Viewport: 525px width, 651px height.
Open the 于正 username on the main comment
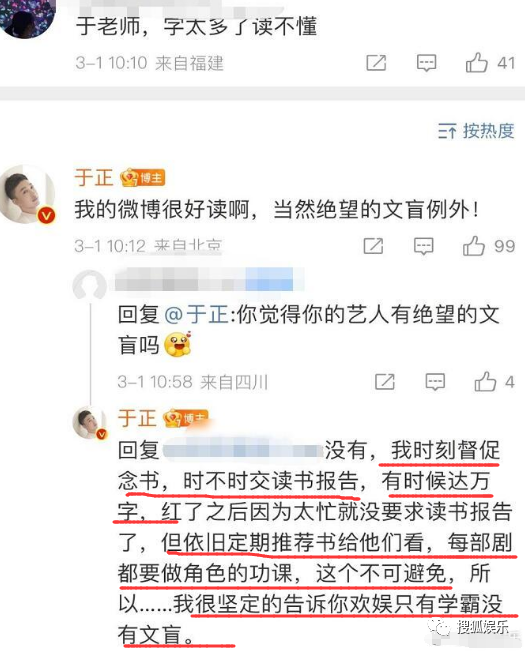click(93, 178)
